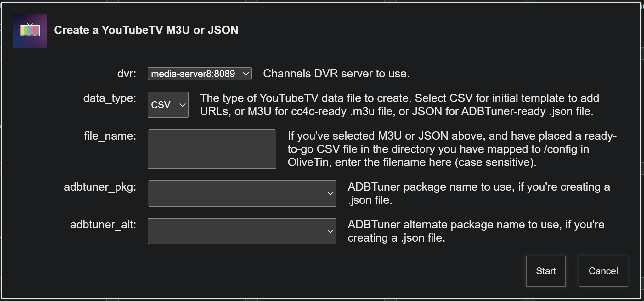Click the chevron arrow beside media-server8:8089
Viewport: 644px width, 301px height.
[246, 74]
